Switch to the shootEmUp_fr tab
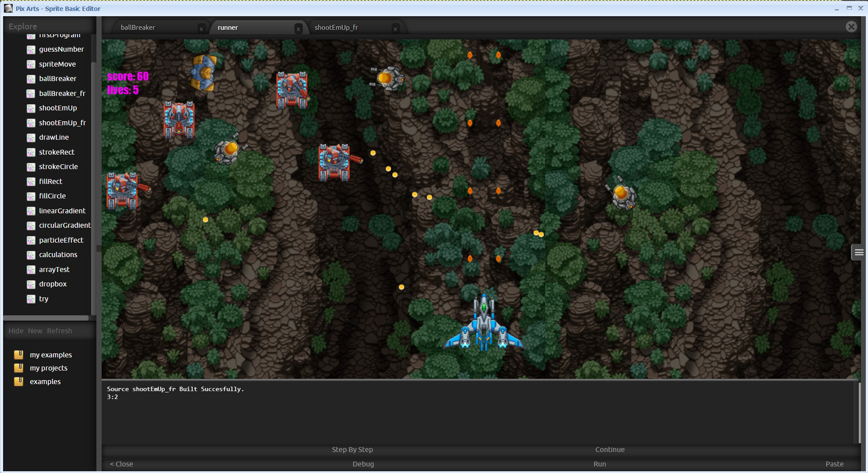This screenshot has width=868, height=473. click(x=337, y=27)
